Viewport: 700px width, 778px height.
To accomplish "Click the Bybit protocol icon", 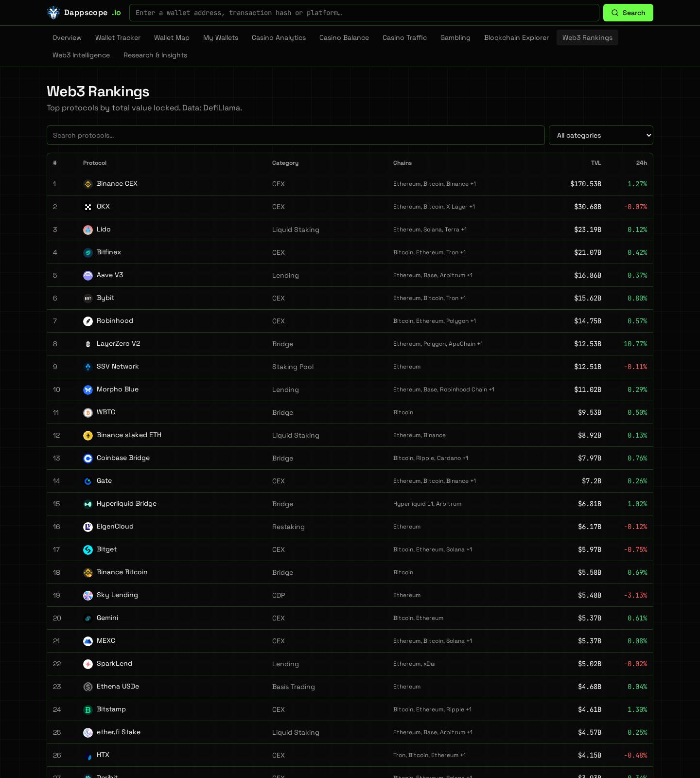I will 88,299.
